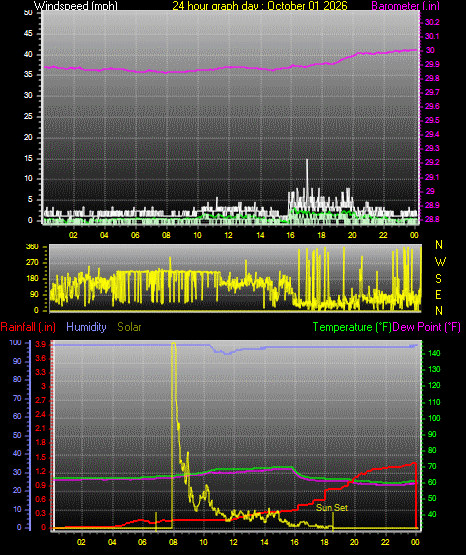Viewport: 466px width, 555px height.
Task: Click the 25 windspeed scale value
Action: pyautogui.click(x=28, y=116)
